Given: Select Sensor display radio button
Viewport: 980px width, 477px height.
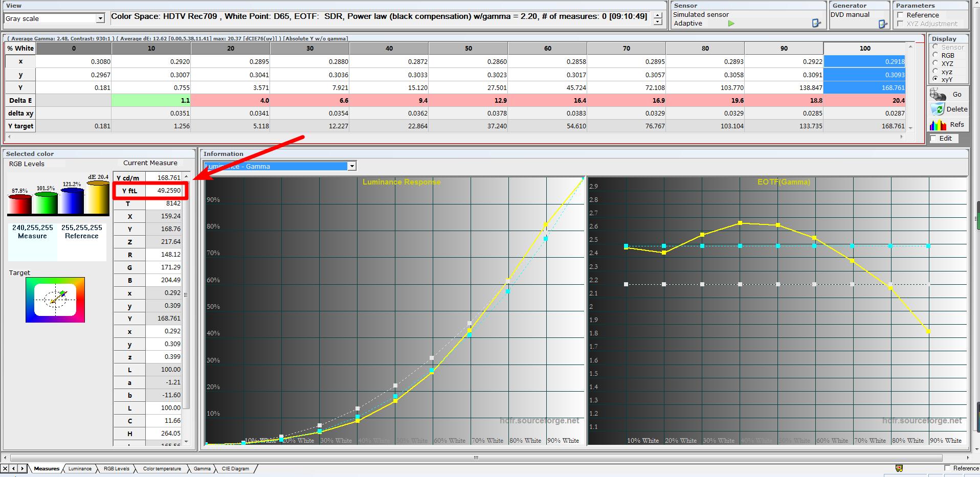Looking at the screenshot, I should click(x=936, y=47).
